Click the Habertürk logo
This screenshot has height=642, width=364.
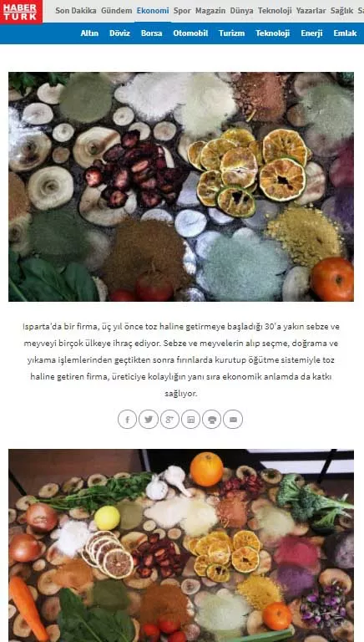pos(21,12)
